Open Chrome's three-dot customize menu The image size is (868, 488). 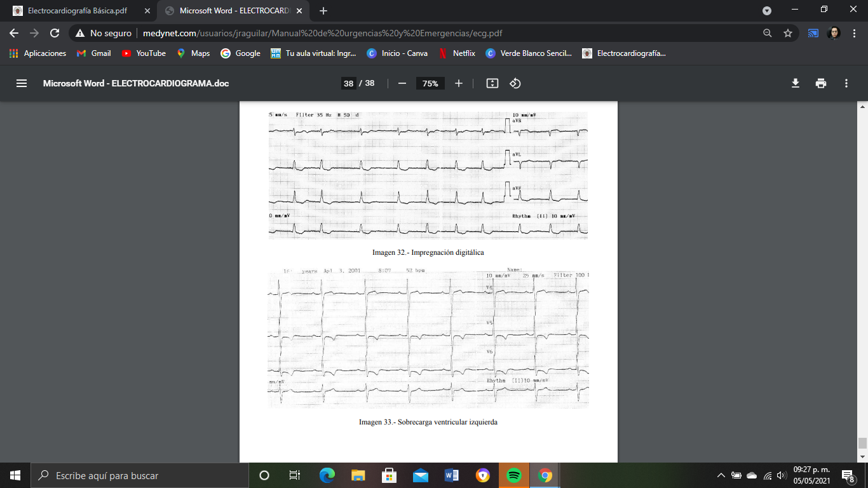(x=855, y=32)
